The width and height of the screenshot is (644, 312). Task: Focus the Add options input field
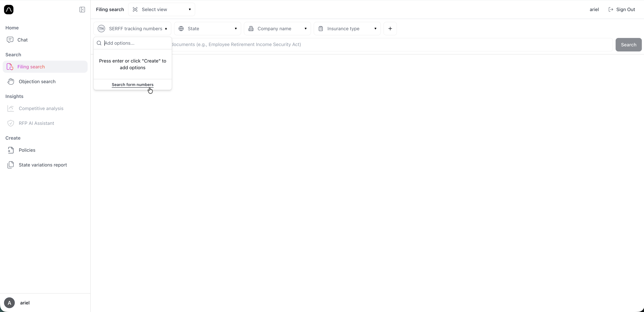tap(135, 43)
